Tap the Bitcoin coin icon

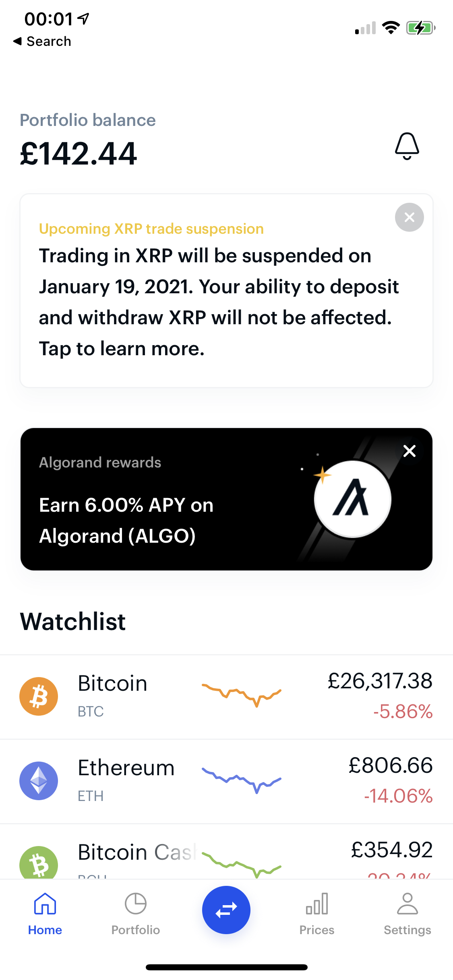pyautogui.click(x=39, y=696)
